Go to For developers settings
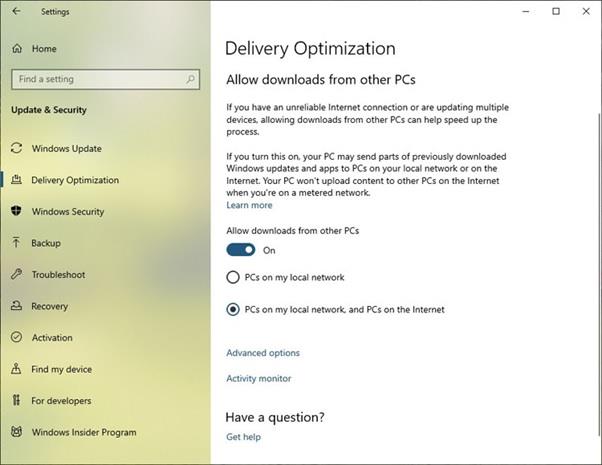This screenshot has height=465, width=602. [x=61, y=401]
